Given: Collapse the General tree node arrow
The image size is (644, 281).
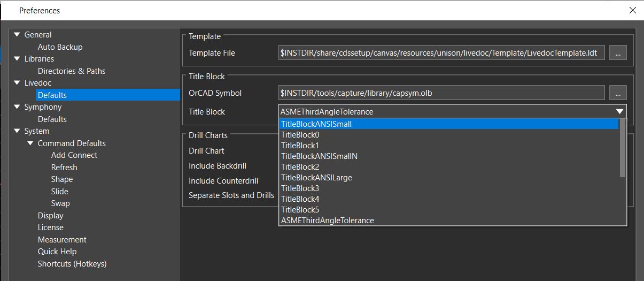Looking at the screenshot, I should [17, 35].
